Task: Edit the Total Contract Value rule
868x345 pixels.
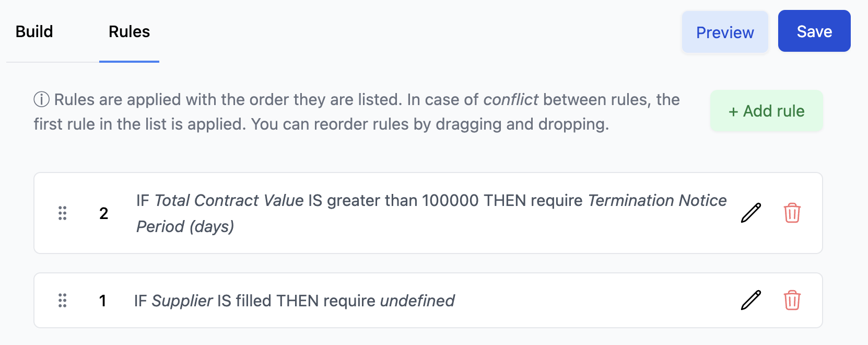Action: pyautogui.click(x=751, y=213)
